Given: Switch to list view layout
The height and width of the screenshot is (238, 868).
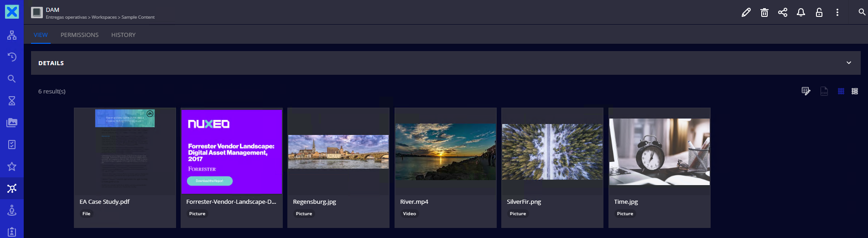Looking at the screenshot, I should click(855, 92).
